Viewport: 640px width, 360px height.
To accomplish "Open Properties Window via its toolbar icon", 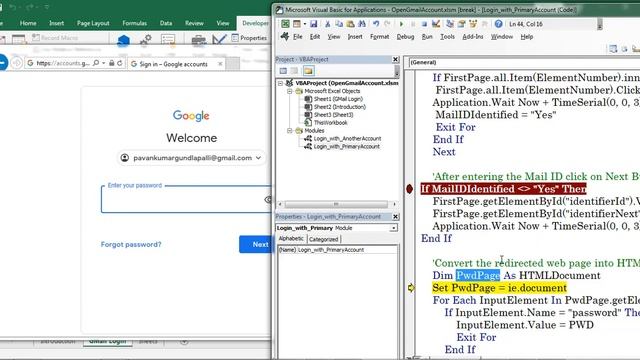I will pyautogui.click(x=462, y=24).
